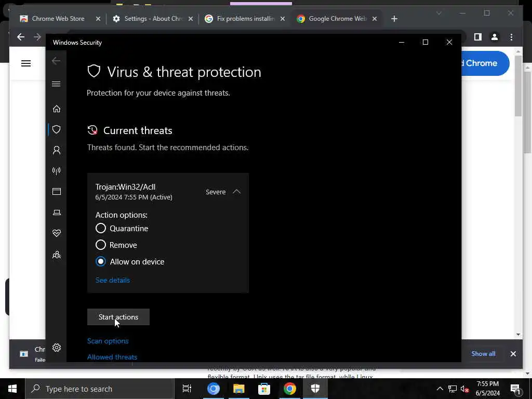Open Family options icon
The height and width of the screenshot is (399, 532).
coord(56,255)
